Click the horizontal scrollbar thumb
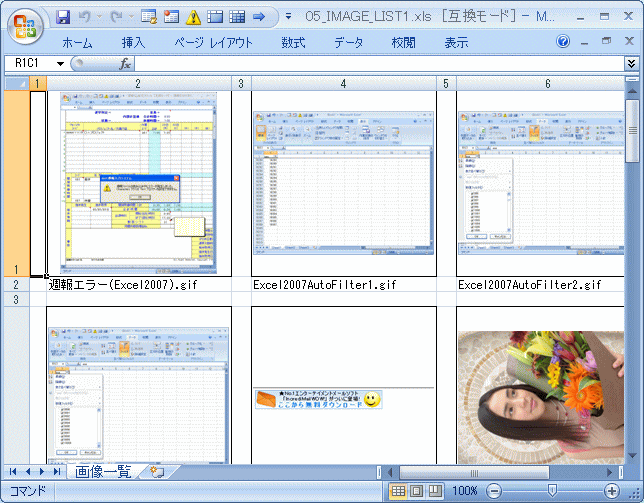644x503 pixels. point(474,473)
